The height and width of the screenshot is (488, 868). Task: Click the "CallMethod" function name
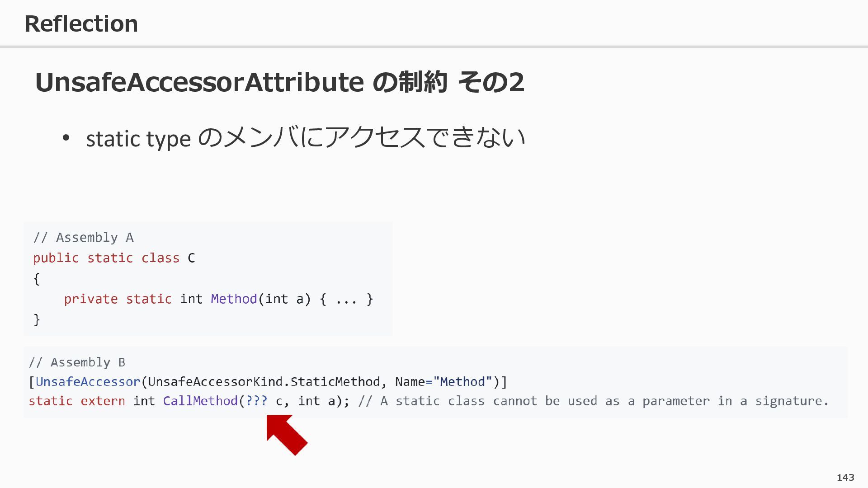pos(200,401)
